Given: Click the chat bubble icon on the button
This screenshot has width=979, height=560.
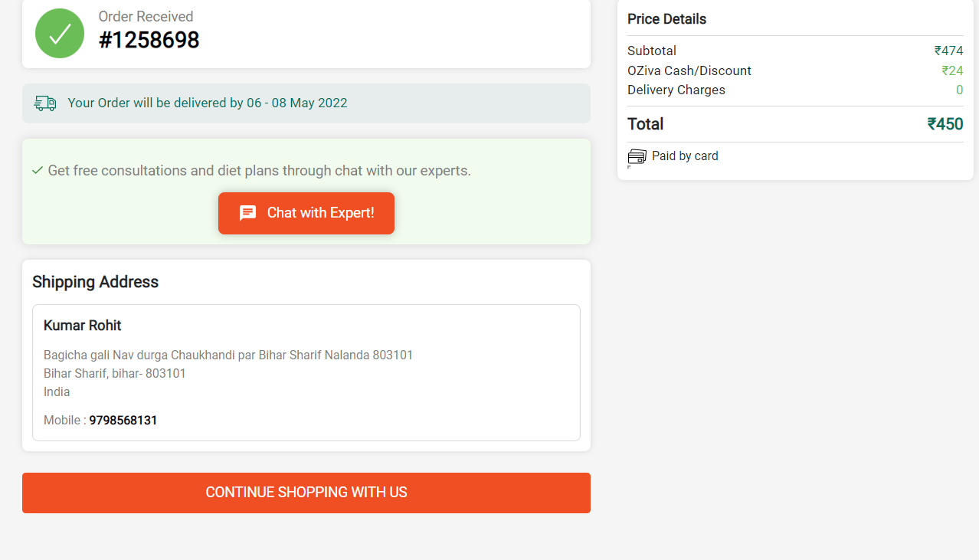Looking at the screenshot, I should pos(247,213).
